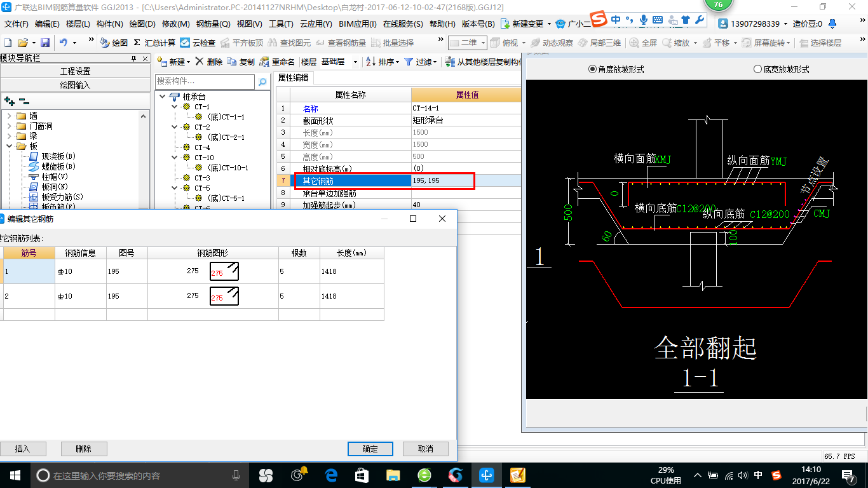Click into 搜索构件 search field

pos(205,81)
